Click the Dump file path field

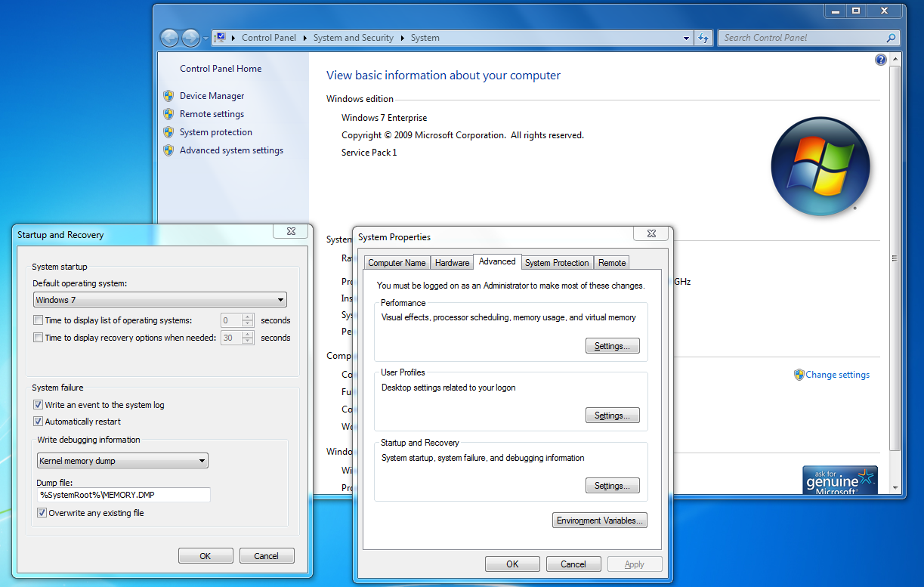124,495
